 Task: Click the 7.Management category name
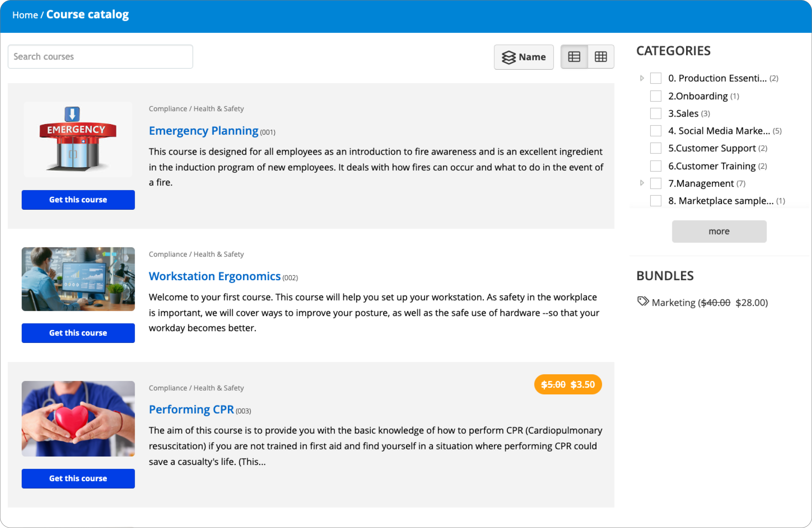point(701,184)
